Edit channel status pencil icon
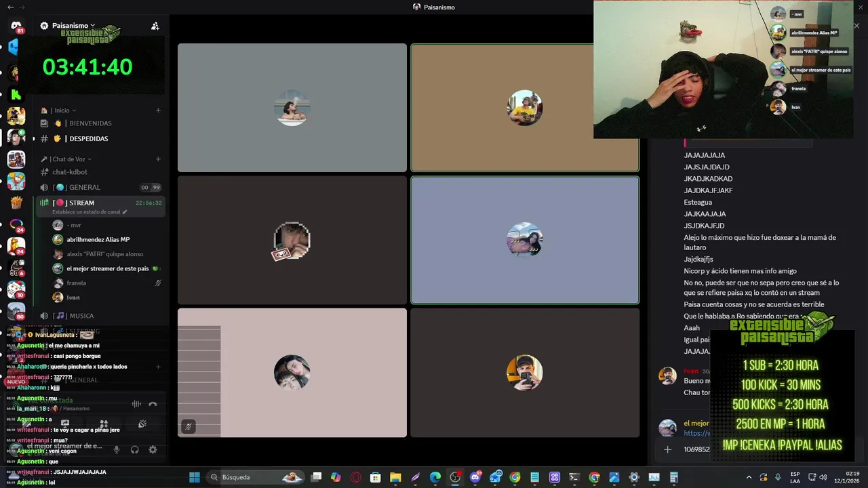 tap(125, 212)
